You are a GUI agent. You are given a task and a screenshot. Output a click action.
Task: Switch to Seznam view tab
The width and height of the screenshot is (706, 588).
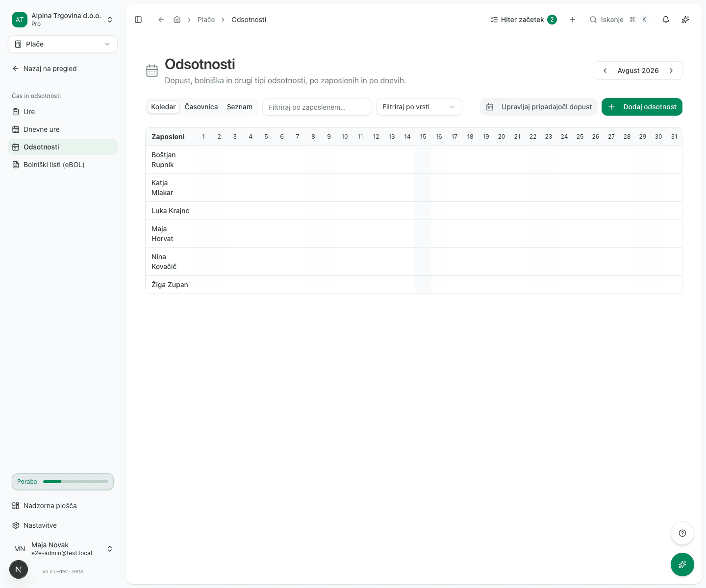point(239,107)
